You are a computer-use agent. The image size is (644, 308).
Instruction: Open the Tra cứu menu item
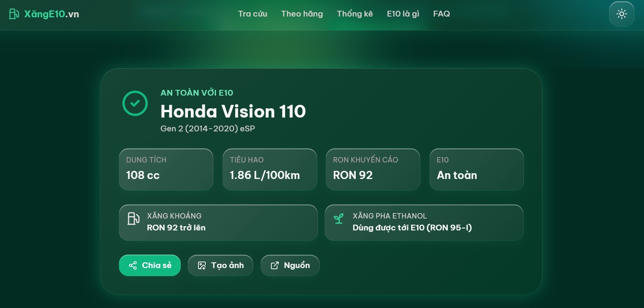(253, 14)
